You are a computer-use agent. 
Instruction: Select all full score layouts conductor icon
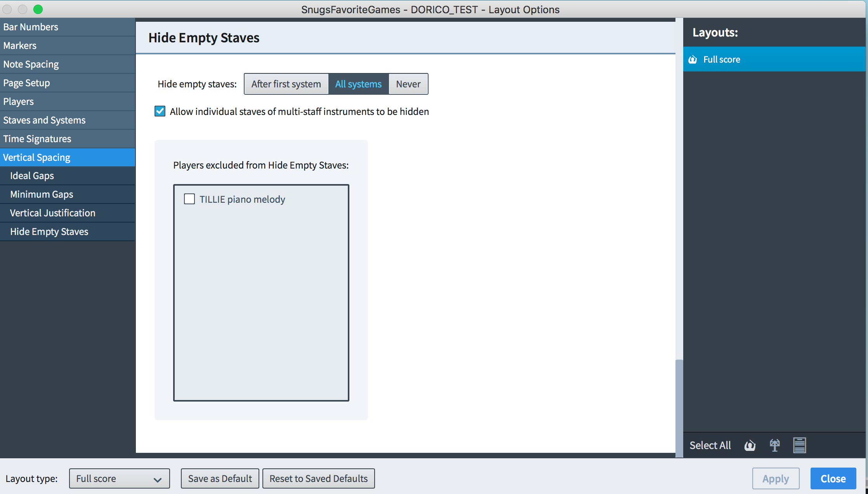[x=750, y=445]
